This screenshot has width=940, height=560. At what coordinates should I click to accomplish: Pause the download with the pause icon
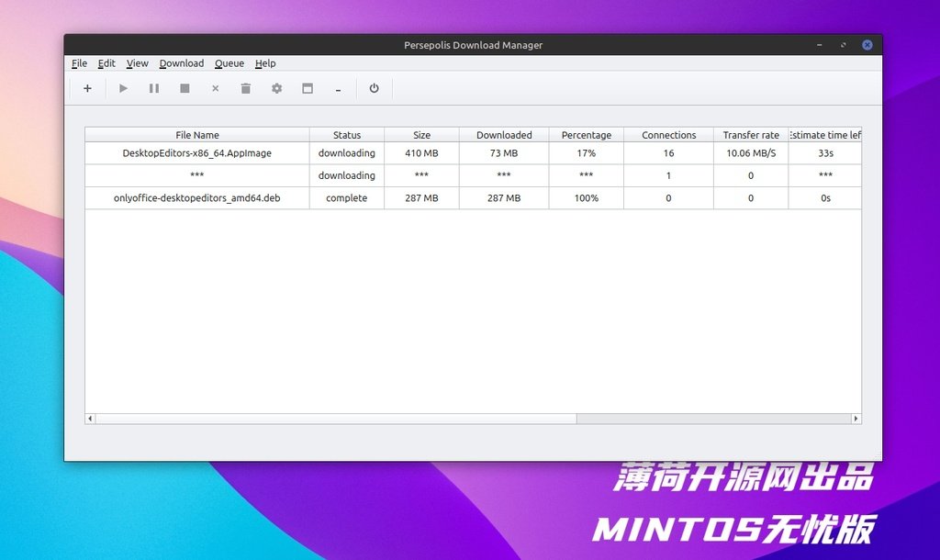154,89
